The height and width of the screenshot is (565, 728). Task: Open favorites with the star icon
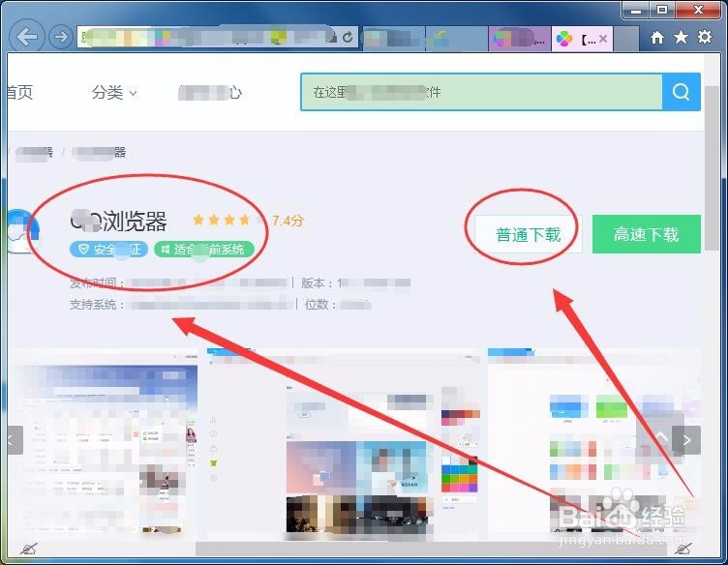(682, 37)
